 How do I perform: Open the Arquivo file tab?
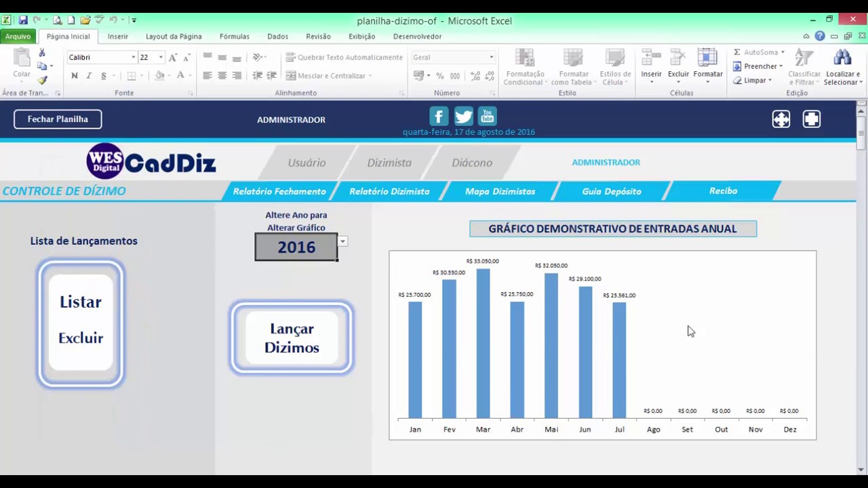[18, 37]
